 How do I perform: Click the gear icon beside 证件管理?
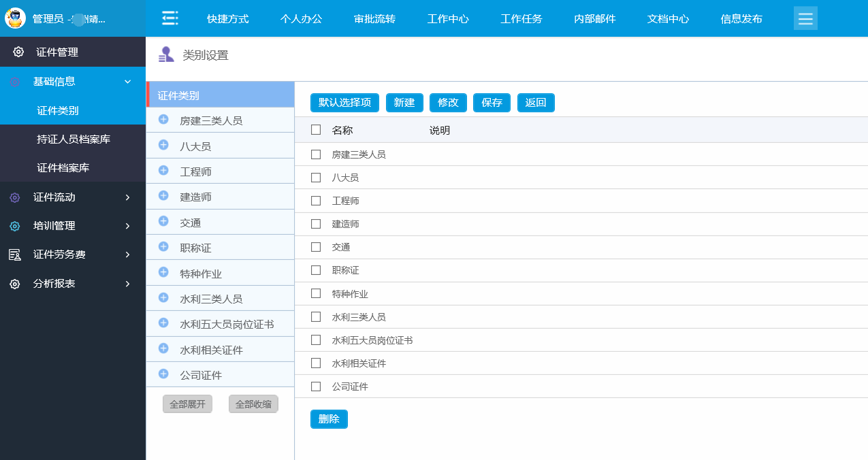(x=18, y=52)
